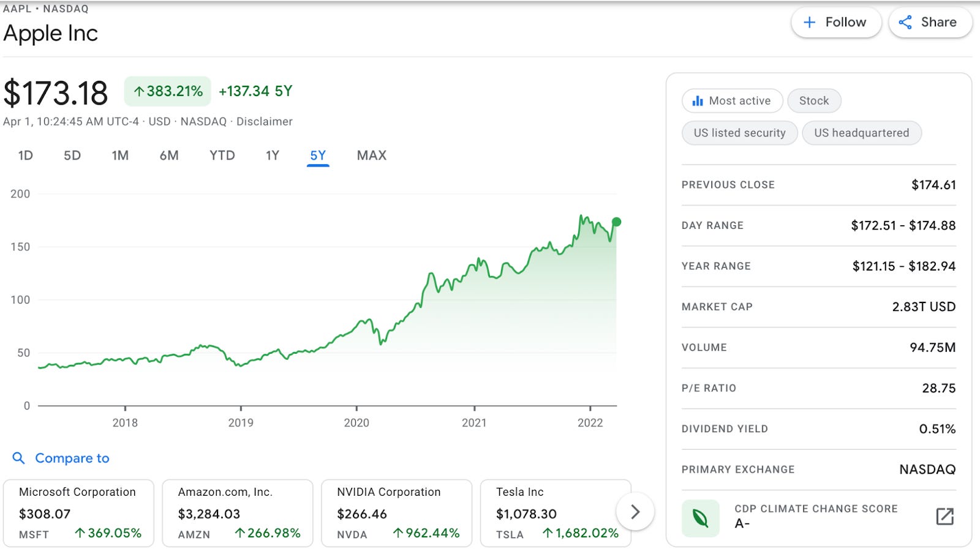Click the NVDA 962.44% gain text
Viewport: 980px width, 557px height.
click(x=426, y=533)
